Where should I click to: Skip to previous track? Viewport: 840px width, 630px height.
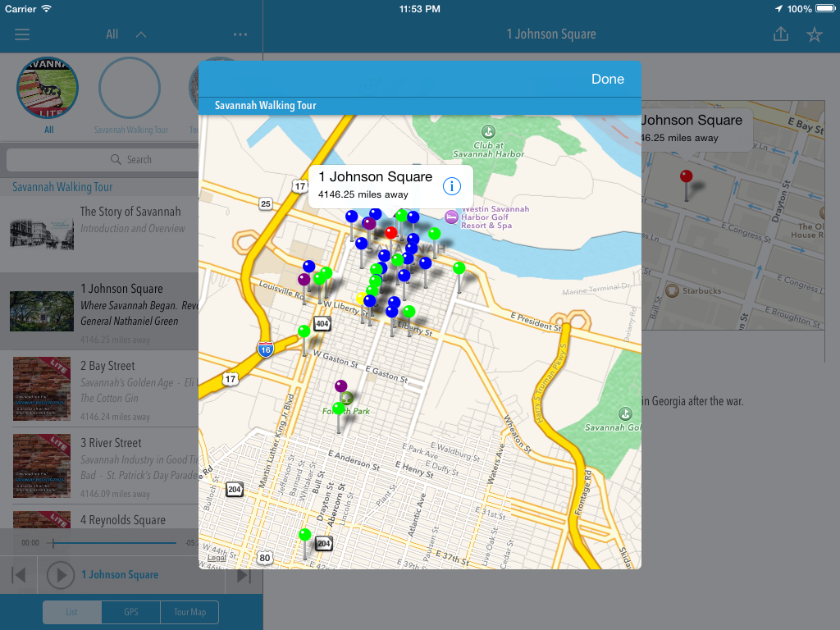pos(19,575)
